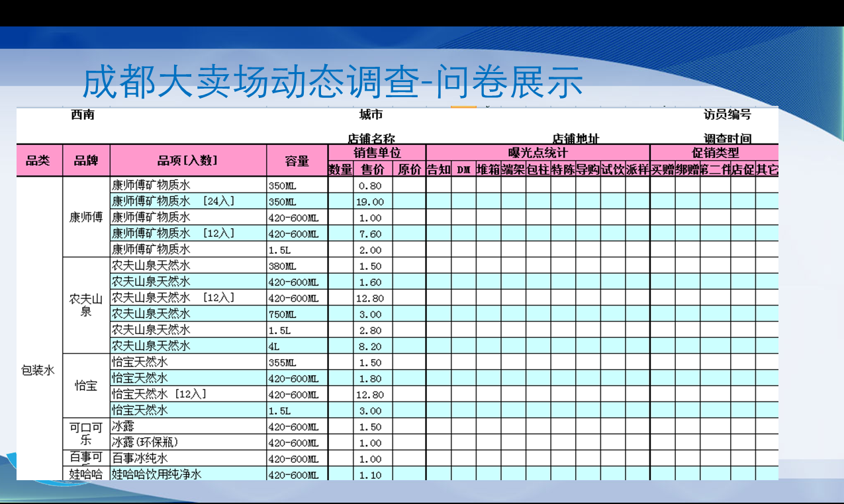844x504 pixels.
Task: Select the 第二件 column header
Action: point(716,169)
